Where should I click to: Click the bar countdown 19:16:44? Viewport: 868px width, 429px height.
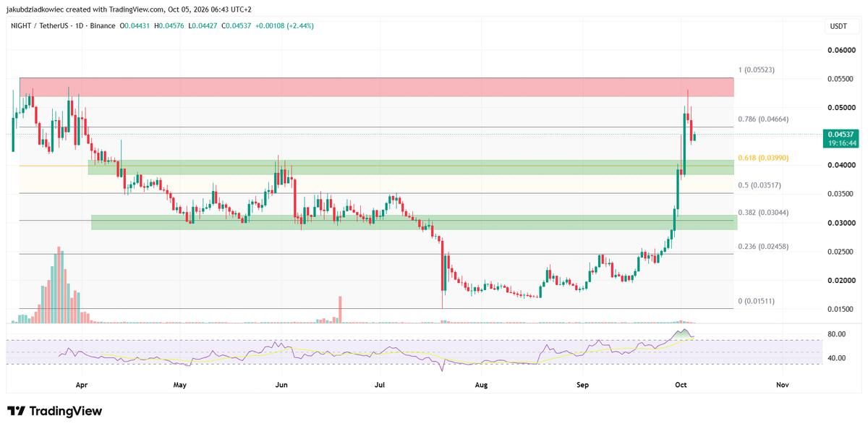(x=842, y=143)
